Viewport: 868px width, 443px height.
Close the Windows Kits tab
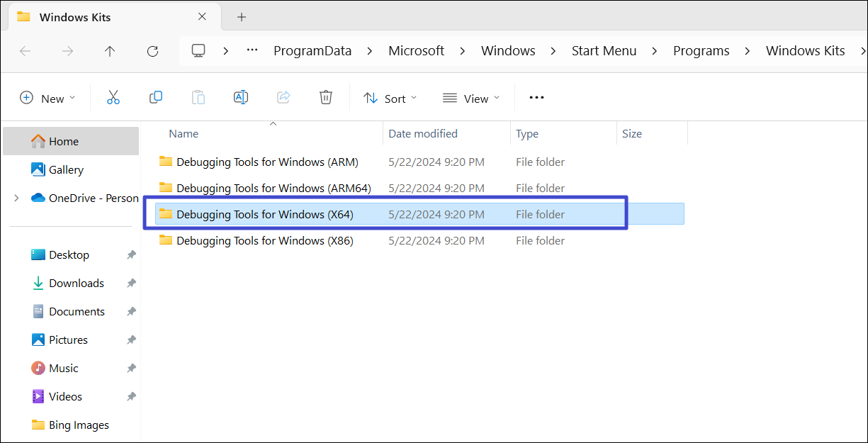202,17
